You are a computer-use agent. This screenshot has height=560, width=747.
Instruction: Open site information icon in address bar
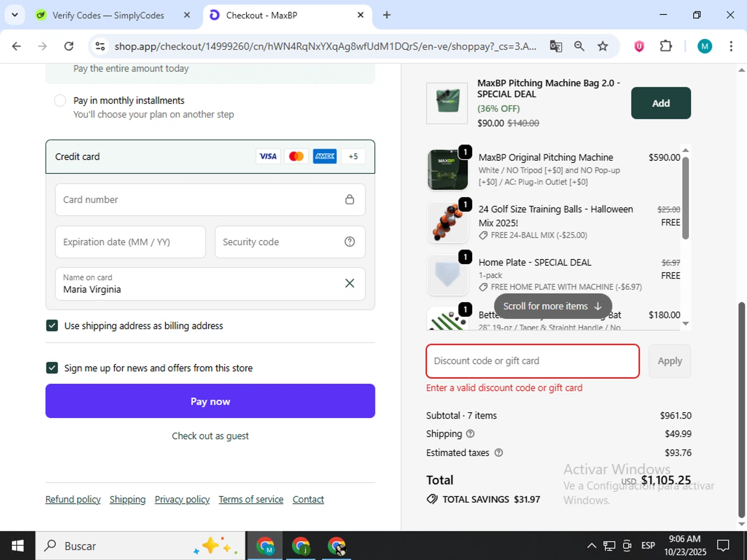pyautogui.click(x=100, y=46)
